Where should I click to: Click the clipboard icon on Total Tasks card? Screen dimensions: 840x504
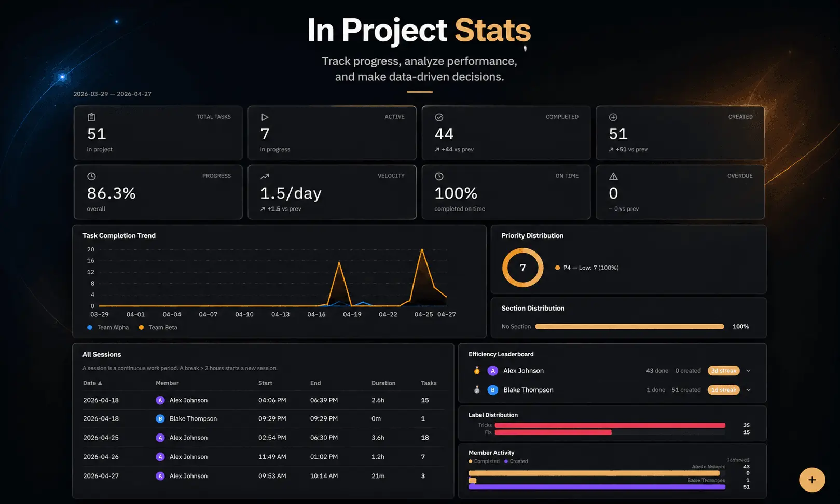tap(91, 117)
